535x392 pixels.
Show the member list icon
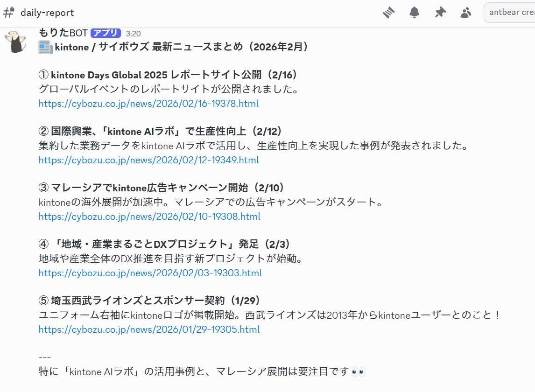pyautogui.click(x=466, y=13)
